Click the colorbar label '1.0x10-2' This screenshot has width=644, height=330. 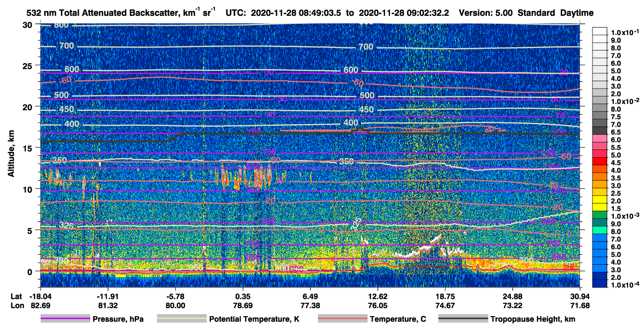[x=625, y=101]
